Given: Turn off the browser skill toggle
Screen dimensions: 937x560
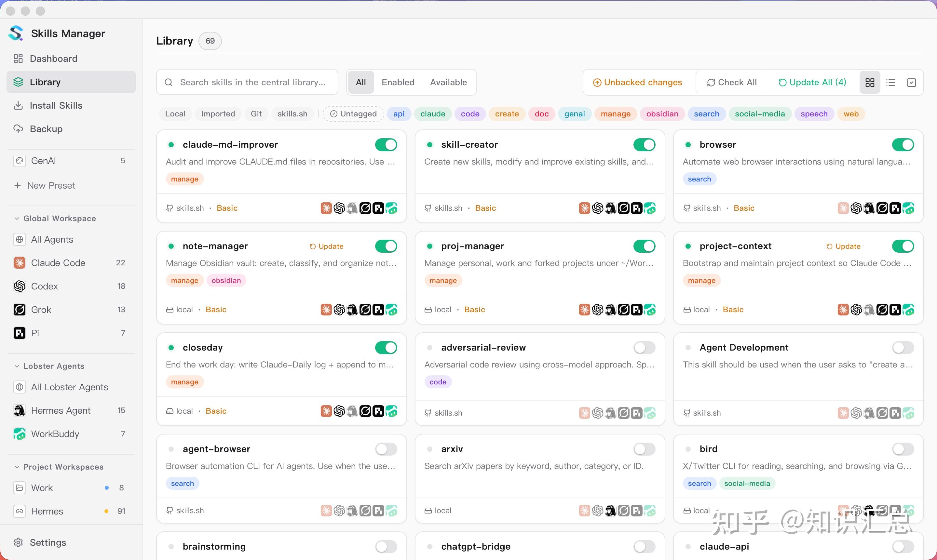Looking at the screenshot, I should 903,144.
